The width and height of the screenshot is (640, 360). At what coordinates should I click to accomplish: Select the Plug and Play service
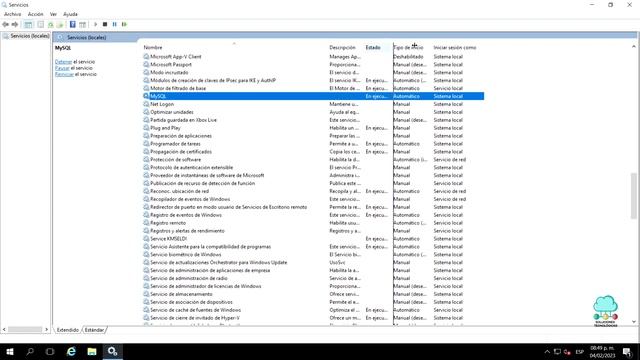pyautogui.click(x=165, y=128)
